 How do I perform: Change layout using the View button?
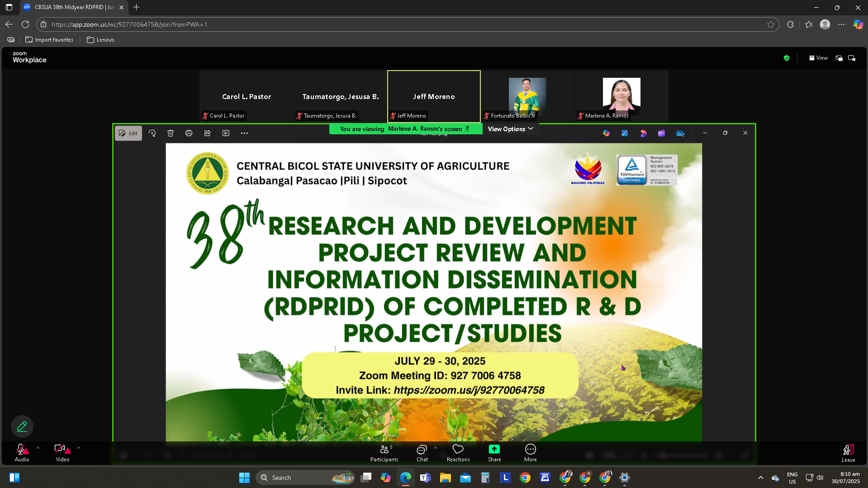coord(818,58)
